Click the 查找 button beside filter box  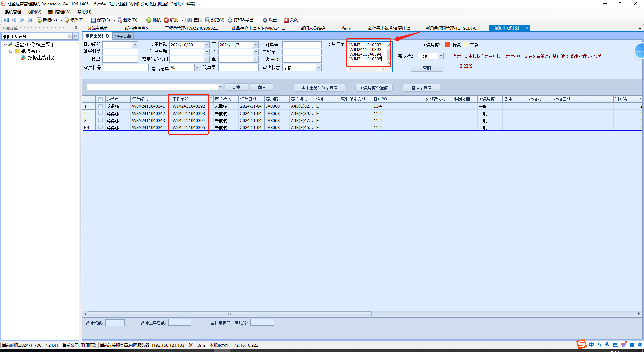[x=236, y=87]
